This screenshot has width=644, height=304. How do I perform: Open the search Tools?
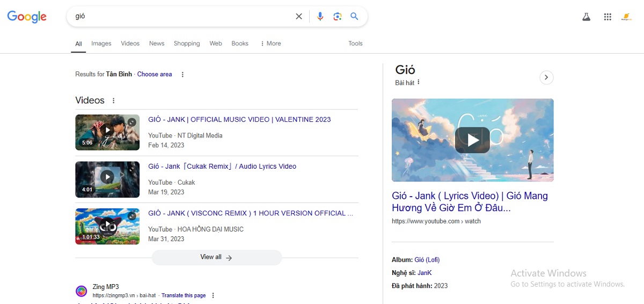click(x=355, y=44)
